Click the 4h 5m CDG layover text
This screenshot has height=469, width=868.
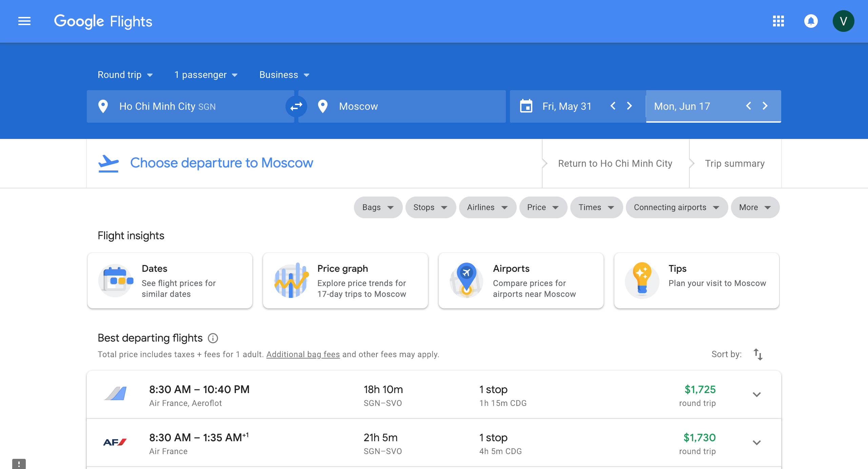click(x=500, y=451)
